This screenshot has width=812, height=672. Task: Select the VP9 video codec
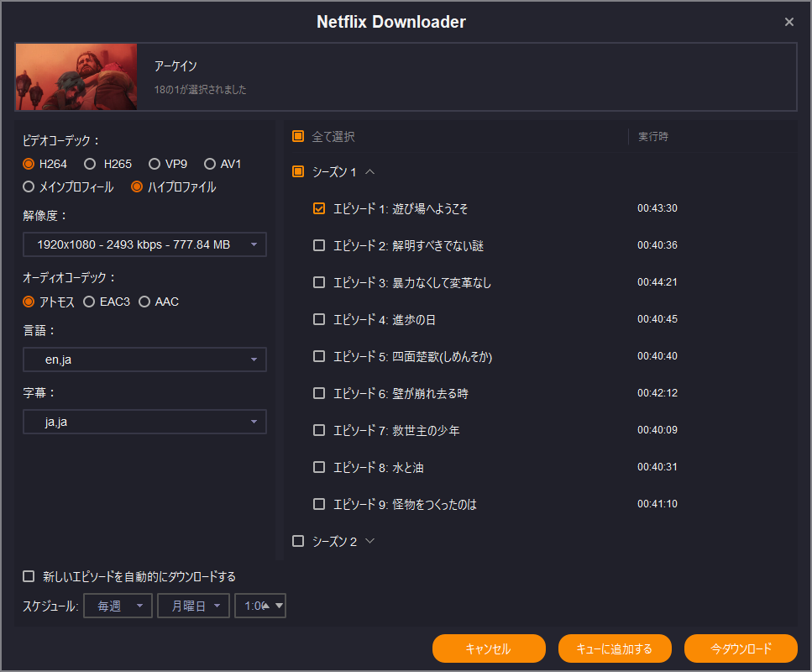coord(155,165)
